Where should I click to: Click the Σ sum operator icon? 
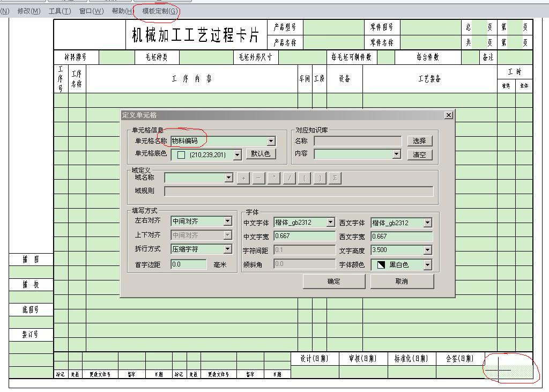click(x=335, y=177)
